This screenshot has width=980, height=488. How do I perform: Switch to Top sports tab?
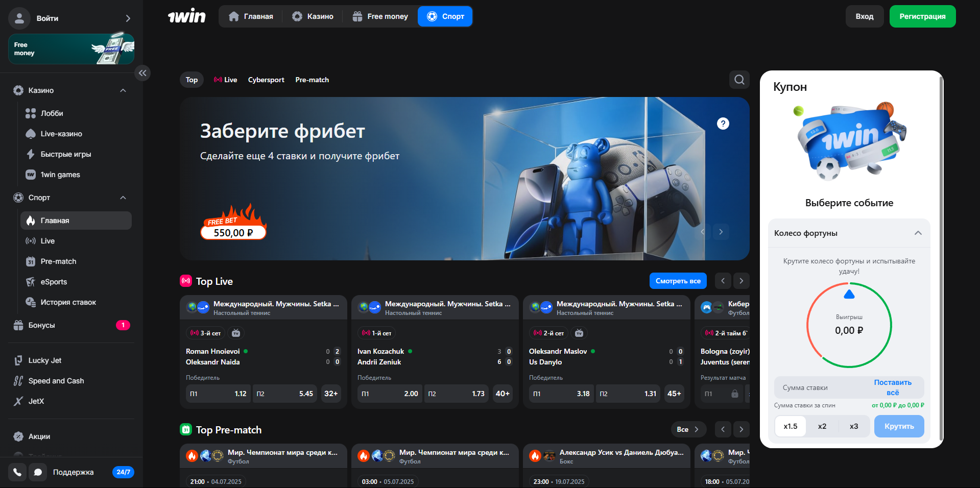point(192,80)
